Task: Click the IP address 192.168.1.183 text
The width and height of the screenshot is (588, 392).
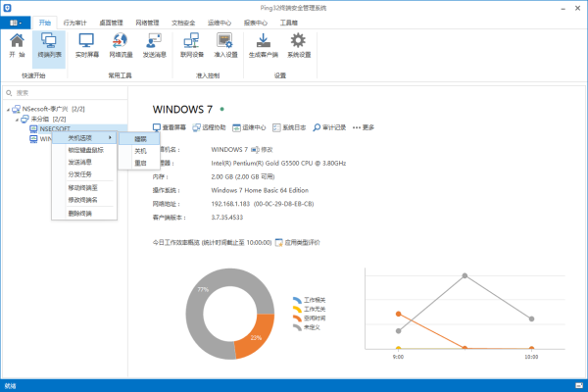Action: (x=230, y=204)
